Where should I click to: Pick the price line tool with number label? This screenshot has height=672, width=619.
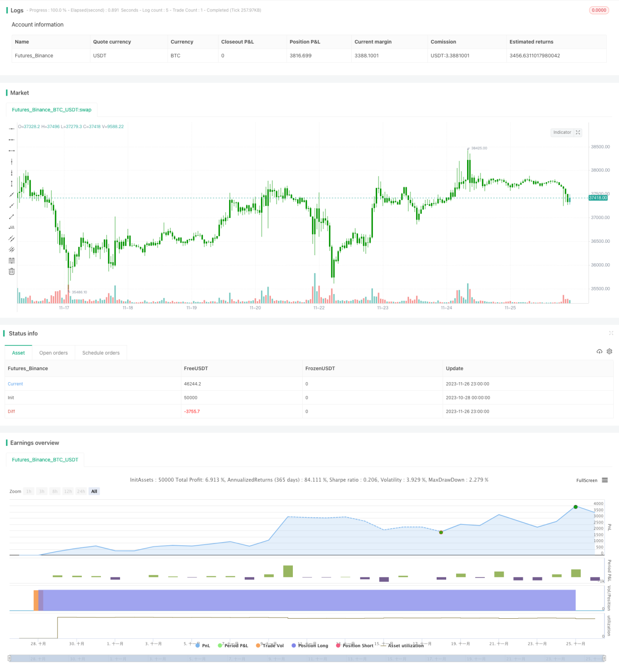coord(11,227)
